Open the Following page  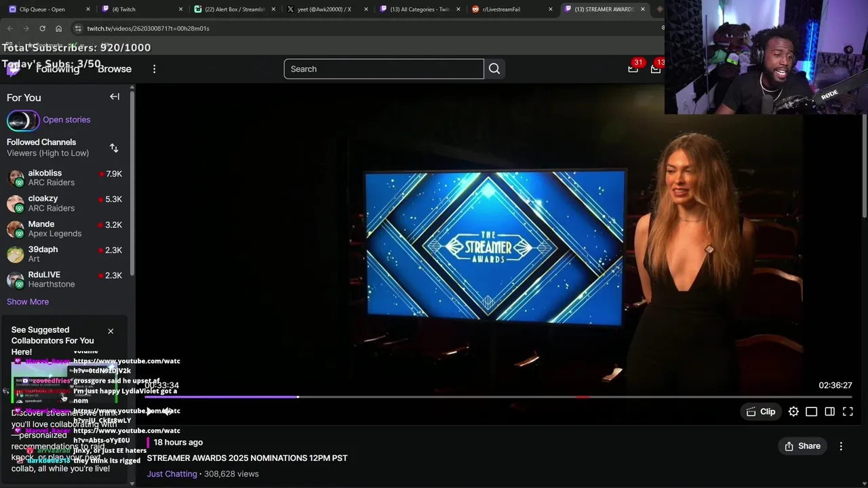(x=58, y=68)
